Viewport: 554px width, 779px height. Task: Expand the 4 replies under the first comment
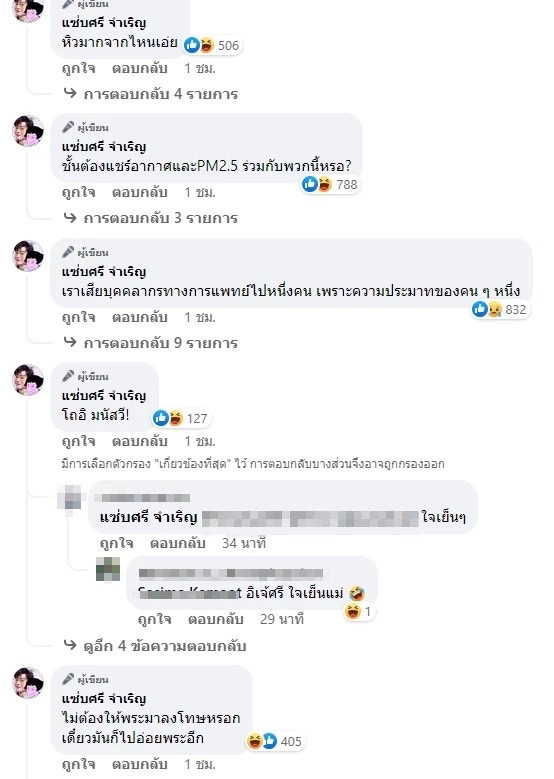[x=152, y=94]
